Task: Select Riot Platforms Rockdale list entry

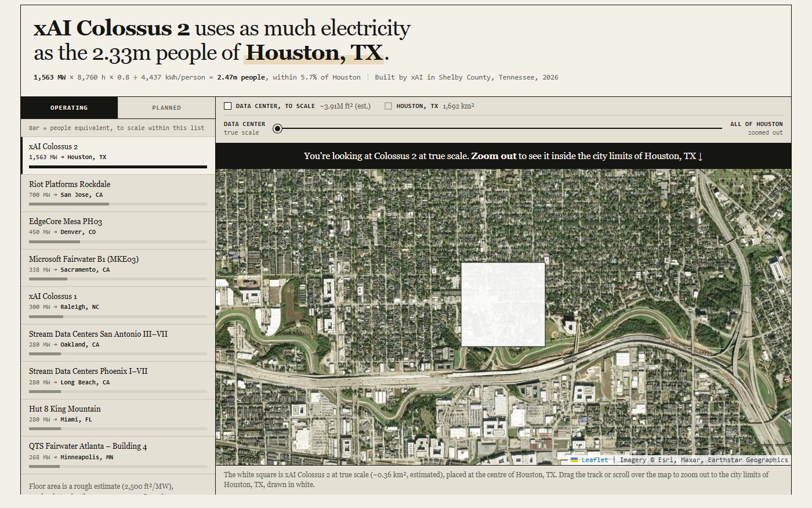Action: [x=118, y=193]
